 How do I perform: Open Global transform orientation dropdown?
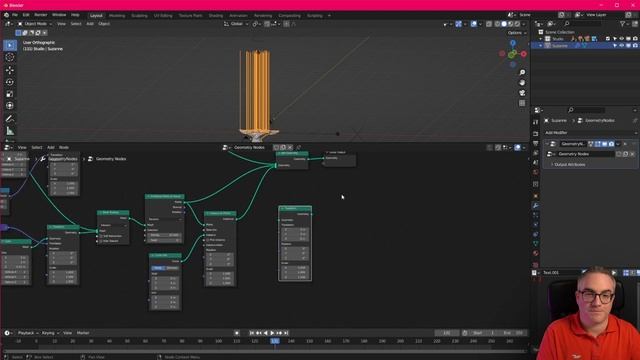(236, 24)
